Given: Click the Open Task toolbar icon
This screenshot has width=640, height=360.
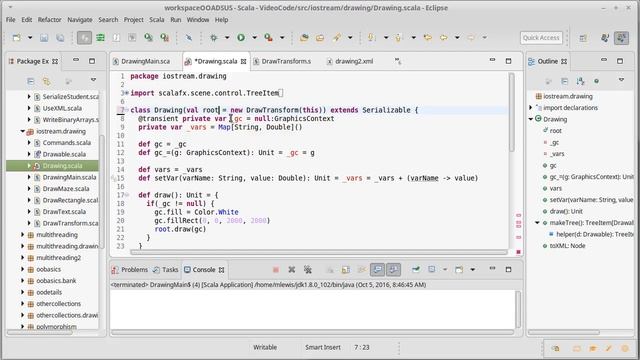Looking at the screenshot, I should coord(320,38).
